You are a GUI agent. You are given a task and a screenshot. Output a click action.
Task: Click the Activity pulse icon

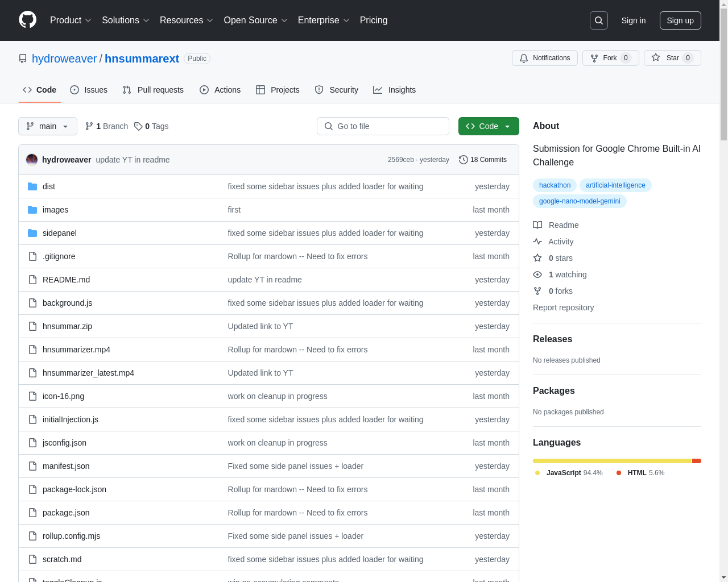pos(537,242)
